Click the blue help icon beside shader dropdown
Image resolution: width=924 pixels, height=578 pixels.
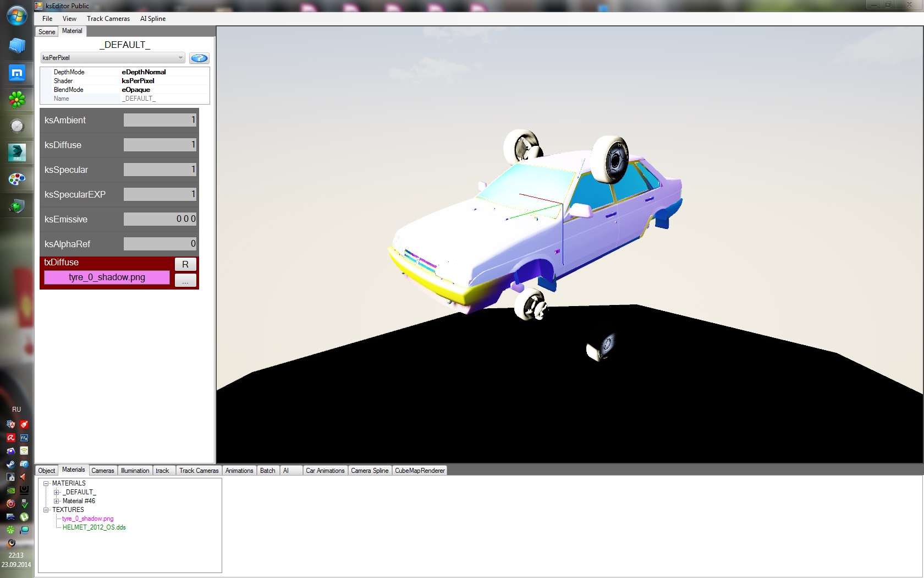tap(199, 58)
